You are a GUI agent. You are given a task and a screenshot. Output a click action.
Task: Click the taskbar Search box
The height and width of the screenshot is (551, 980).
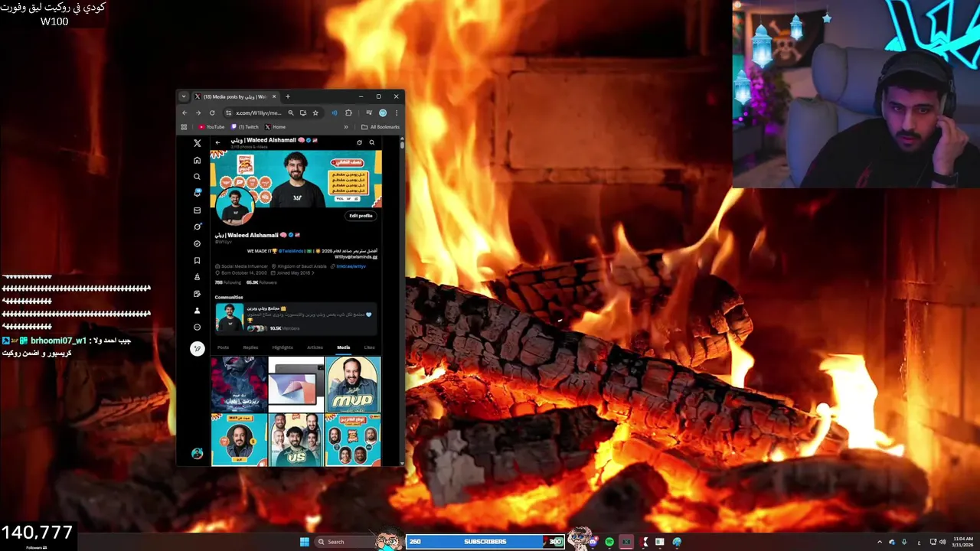[345, 542]
